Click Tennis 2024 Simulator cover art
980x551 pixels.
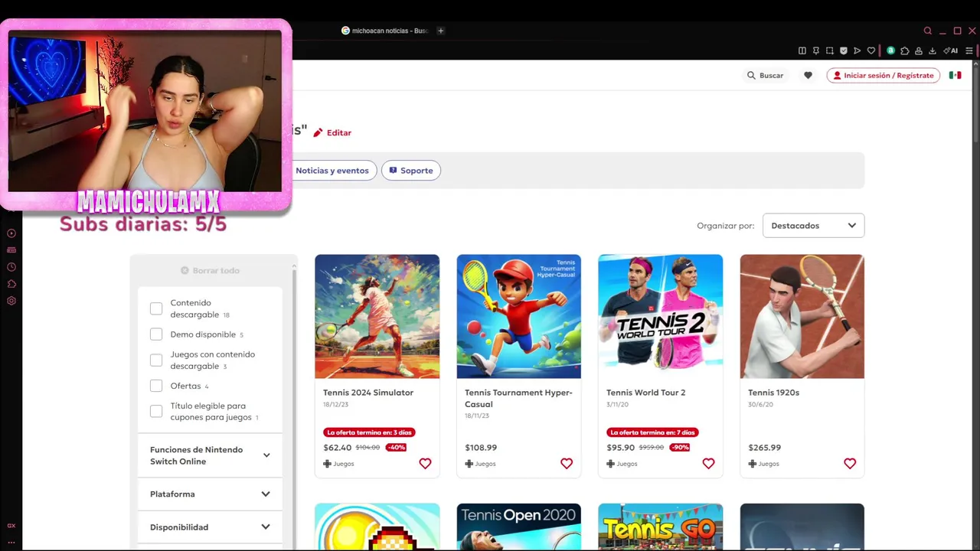click(377, 316)
